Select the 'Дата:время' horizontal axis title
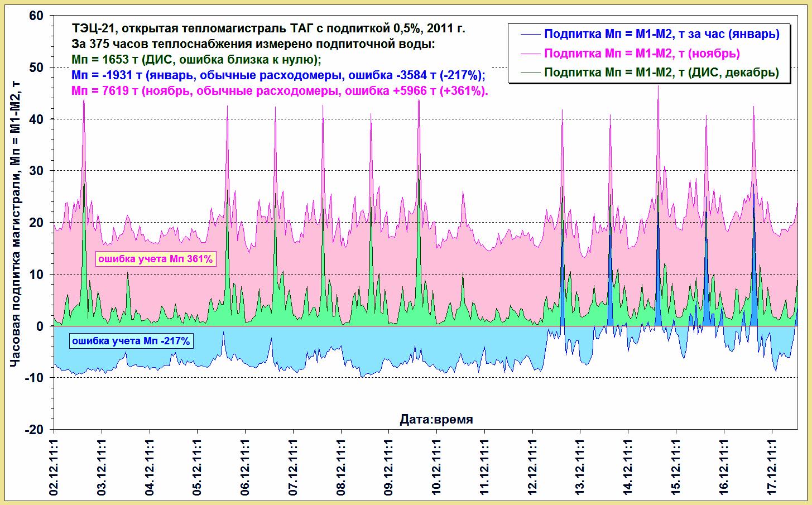This screenshot has height=505, width=812. (436, 420)
